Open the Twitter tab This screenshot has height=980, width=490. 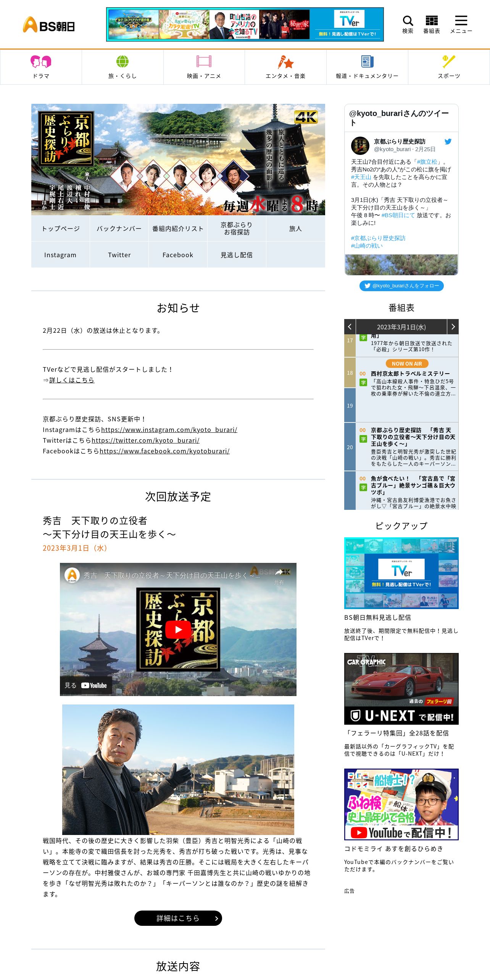[x=119, y=255]
